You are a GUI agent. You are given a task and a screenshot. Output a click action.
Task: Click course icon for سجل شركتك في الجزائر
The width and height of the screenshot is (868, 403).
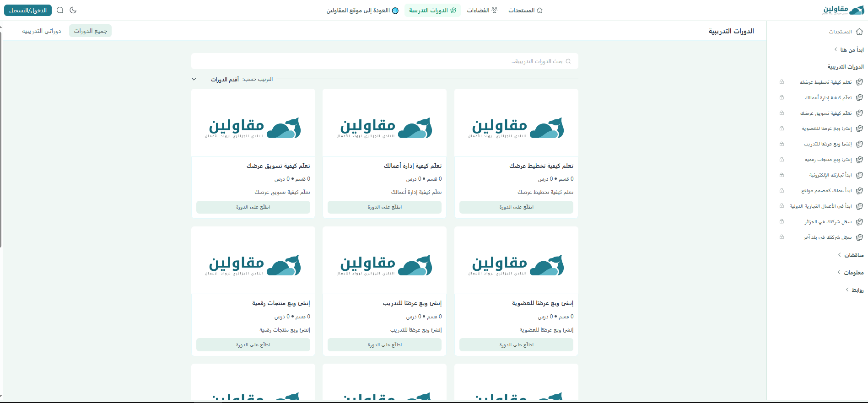[x=859, y=222]
